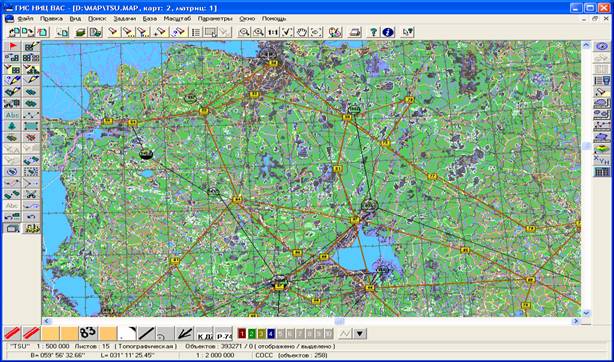
Task: Click the 1:1 scale toolbar button
Action: (273, 32)
